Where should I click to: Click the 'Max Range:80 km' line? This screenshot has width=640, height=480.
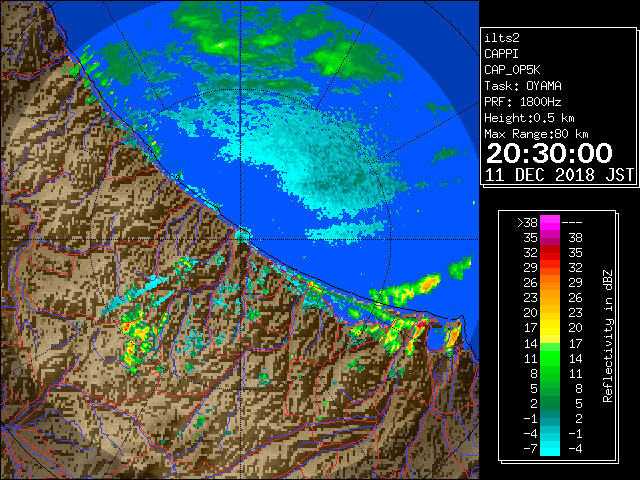[536, 134]
